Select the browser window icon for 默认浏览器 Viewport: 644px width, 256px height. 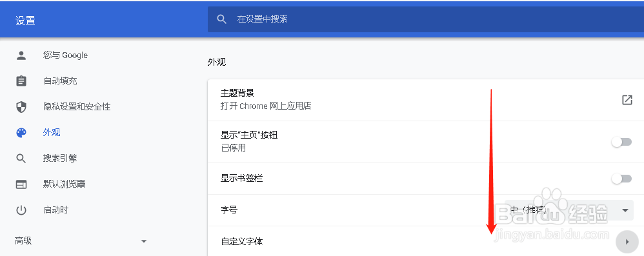[x=21, y=184]
